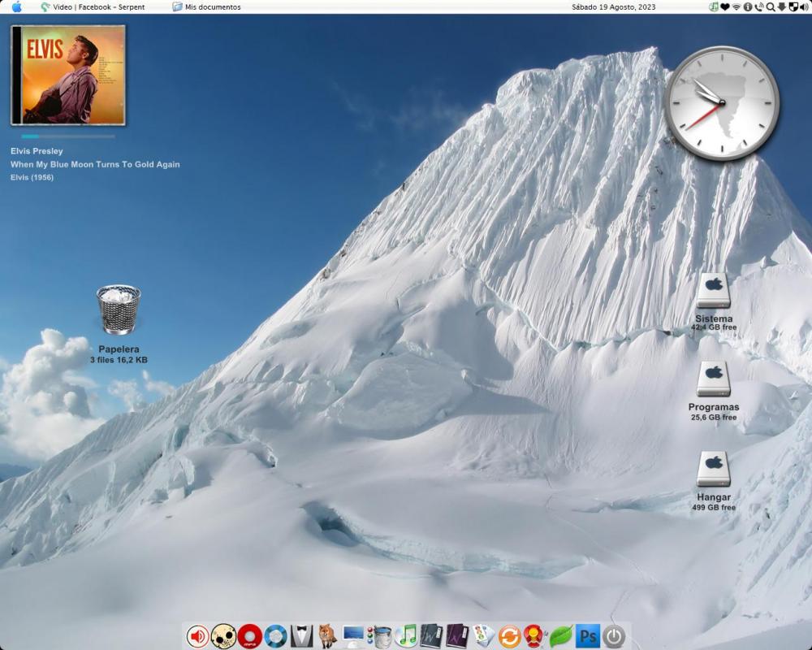
Task: Open the fox icon in the dock
Action: point(327,636)
